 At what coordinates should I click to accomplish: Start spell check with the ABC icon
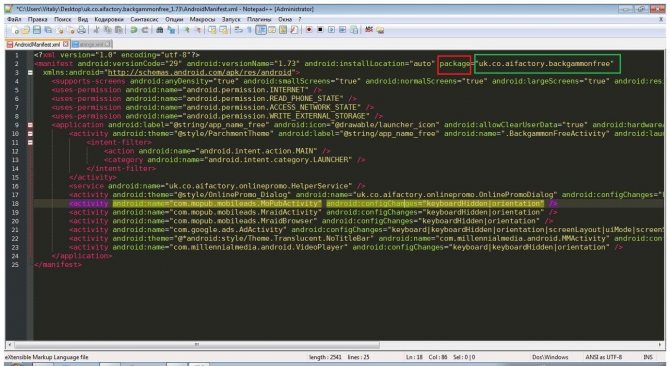[x=369, y=30]
